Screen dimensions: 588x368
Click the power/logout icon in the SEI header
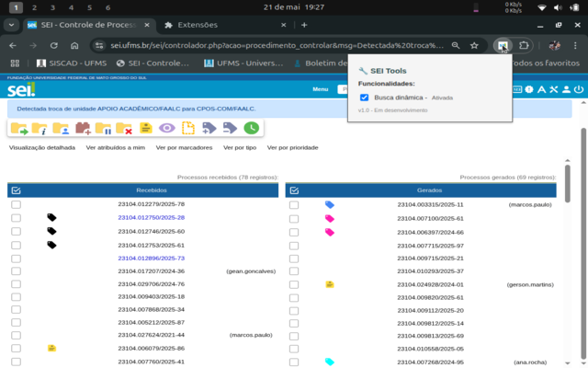tap(578, 89)
